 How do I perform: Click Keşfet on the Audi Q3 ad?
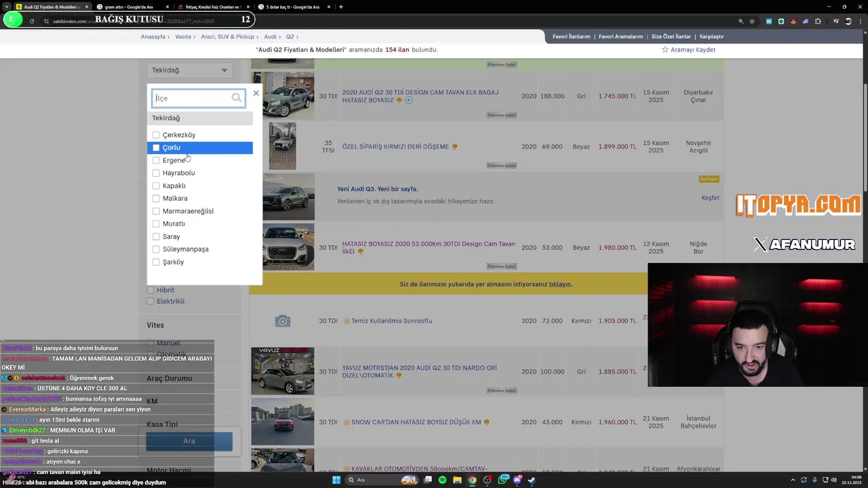[710, 198]
